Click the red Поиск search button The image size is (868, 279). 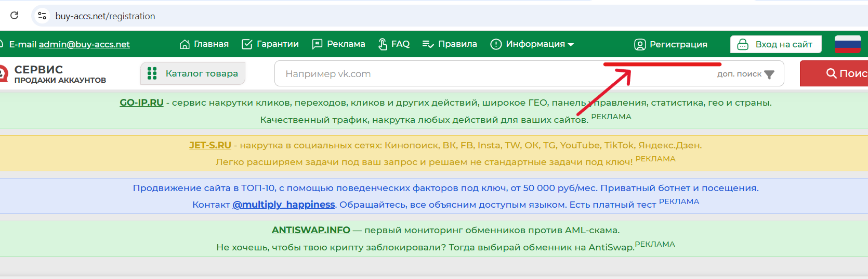click(x=834, y=73)
